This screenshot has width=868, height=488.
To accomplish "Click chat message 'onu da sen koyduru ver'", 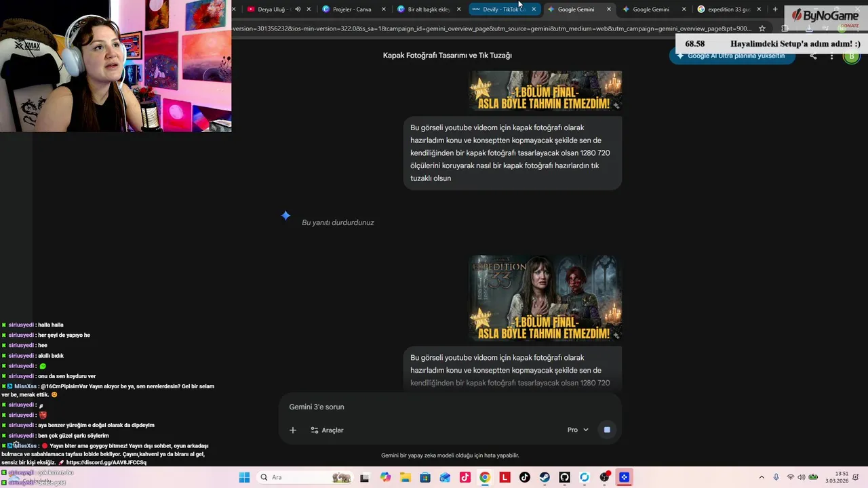I will coord(67,376).
